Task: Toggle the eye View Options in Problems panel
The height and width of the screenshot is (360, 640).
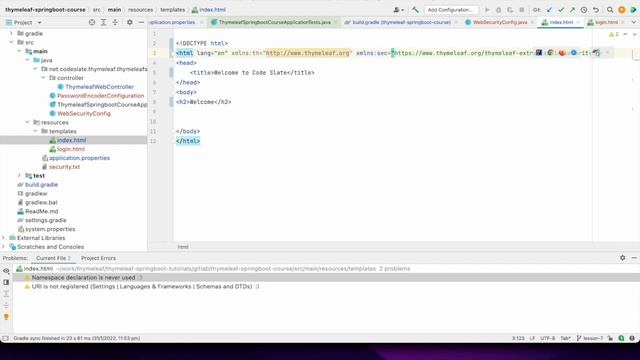Action: pos(6,271)
